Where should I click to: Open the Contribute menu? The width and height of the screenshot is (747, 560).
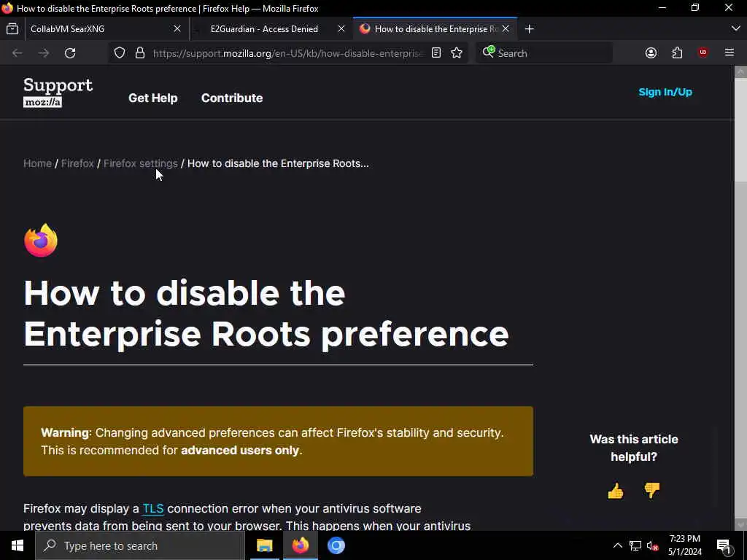[232, 98]
